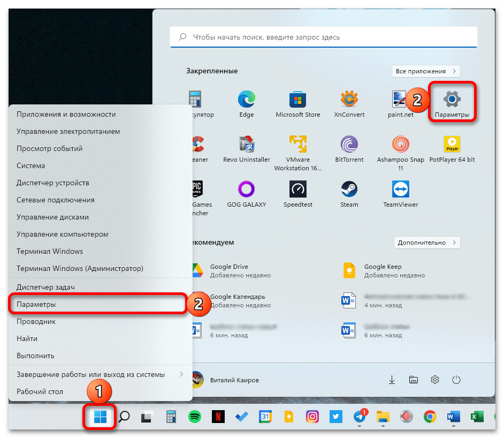Open user account Виталий Каиров
Image resolution: width=504 pixels, height=438 pixels.
tap(226, 380)
